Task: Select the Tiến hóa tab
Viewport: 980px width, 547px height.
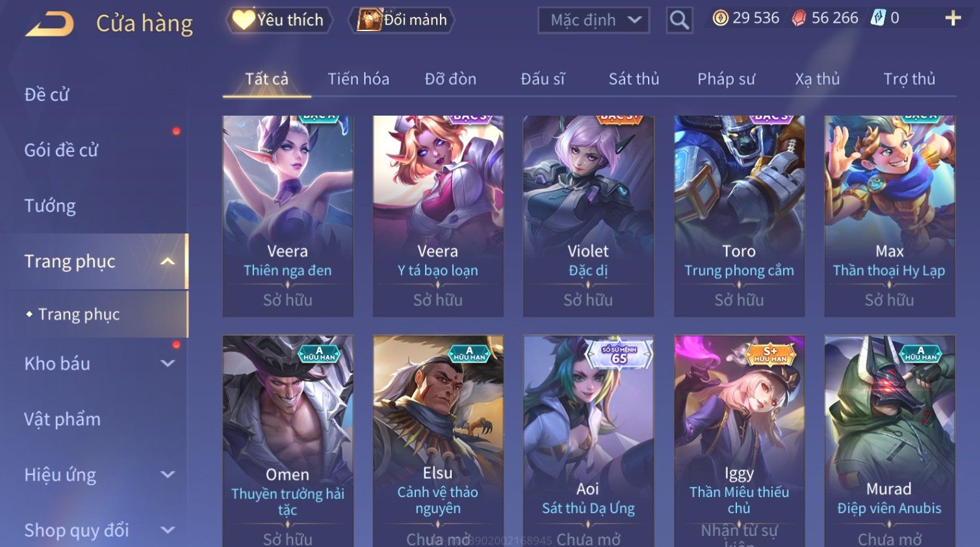Action: 358,79
